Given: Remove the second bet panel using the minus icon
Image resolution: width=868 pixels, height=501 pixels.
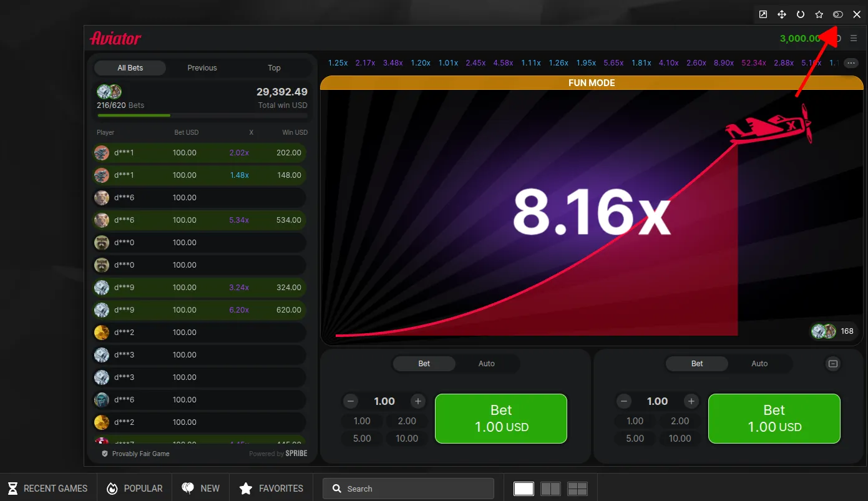Looking at the screenshot, I should (x=832, y=364).
